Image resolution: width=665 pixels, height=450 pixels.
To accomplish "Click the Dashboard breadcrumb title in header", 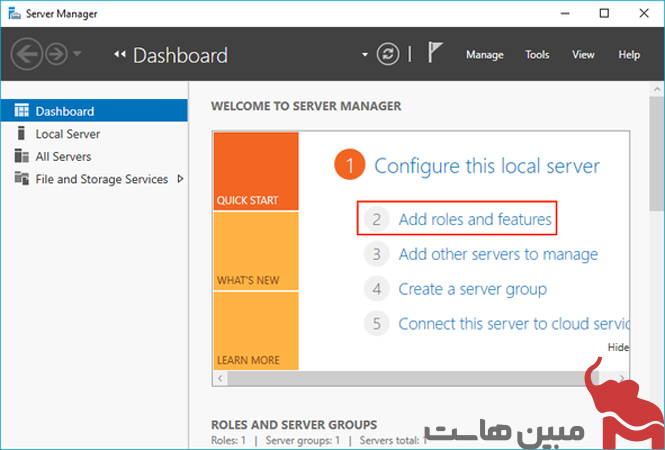I will [x=180, y=56].
